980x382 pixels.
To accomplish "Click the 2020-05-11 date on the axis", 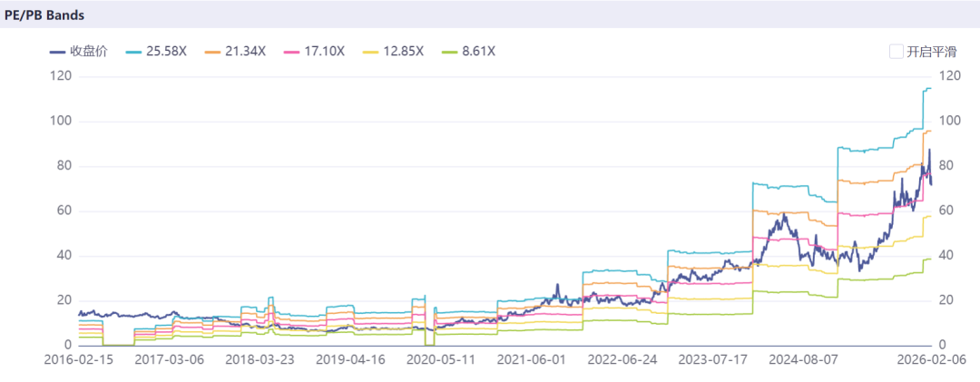I will click(440, 359).
